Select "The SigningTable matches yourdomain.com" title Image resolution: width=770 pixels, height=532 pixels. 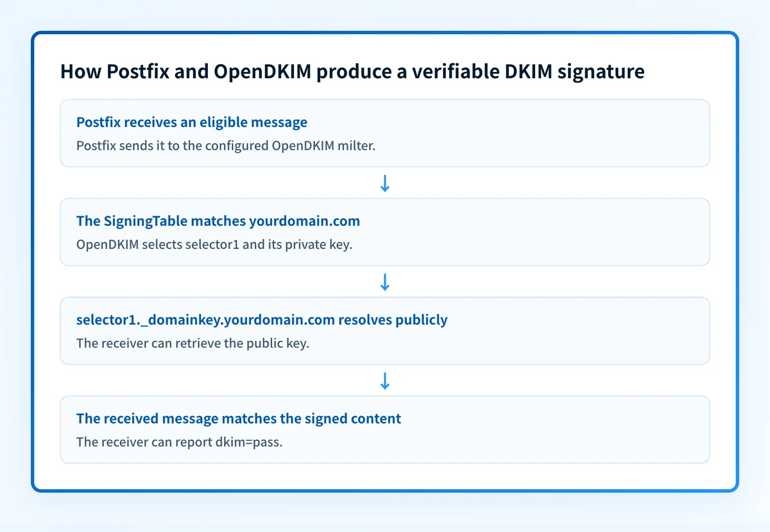218,221
